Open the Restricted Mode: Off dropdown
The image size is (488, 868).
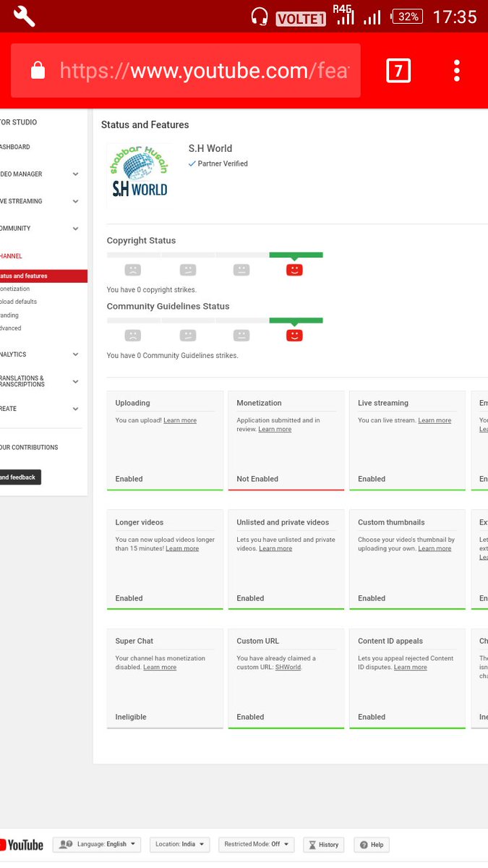[x=257, y=844]
